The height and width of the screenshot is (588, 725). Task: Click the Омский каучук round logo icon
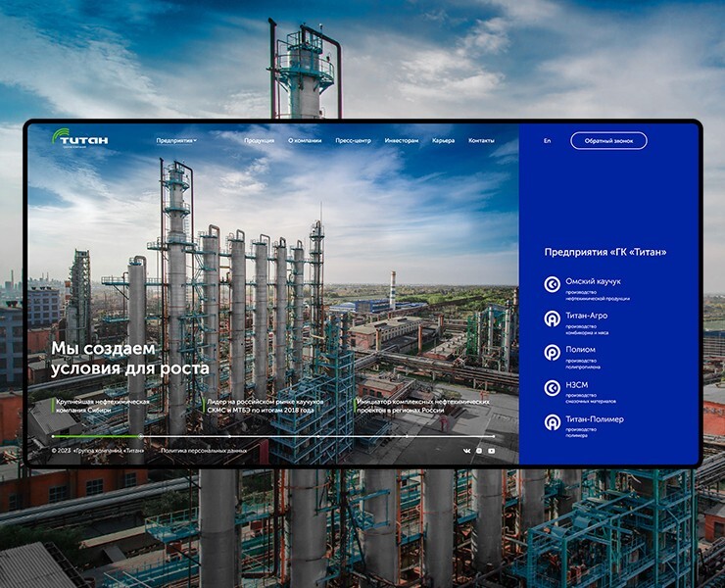[x=553, y=285]
